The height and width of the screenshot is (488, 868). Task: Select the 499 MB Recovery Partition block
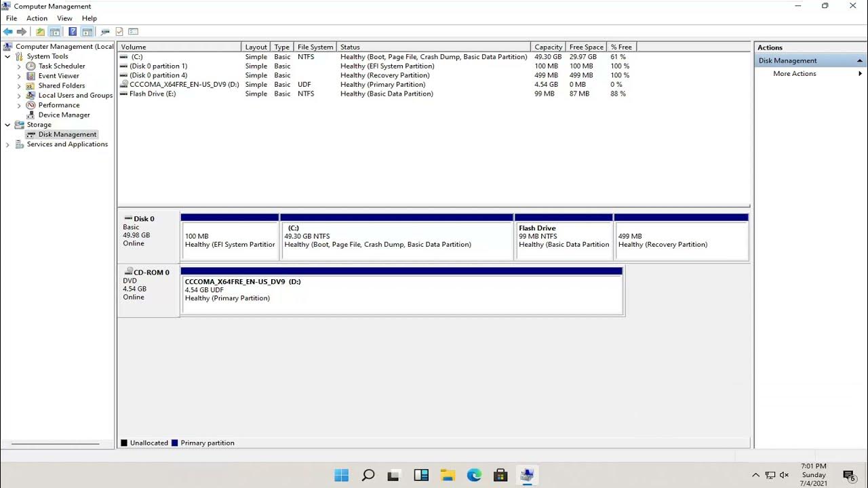682,237
